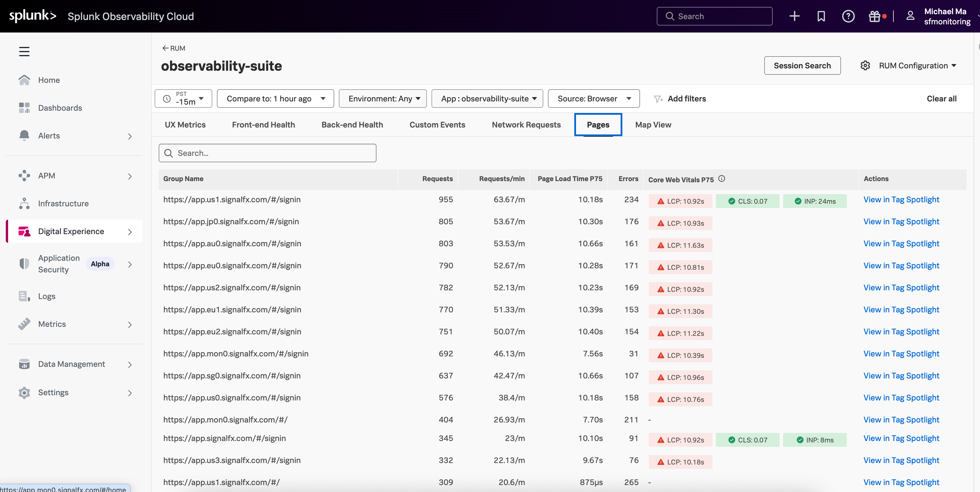Image resolution: width=980 pixels, height=492 pixels.
Task: Click the Infrastructure sidebar icon
Action: point(24,204)
